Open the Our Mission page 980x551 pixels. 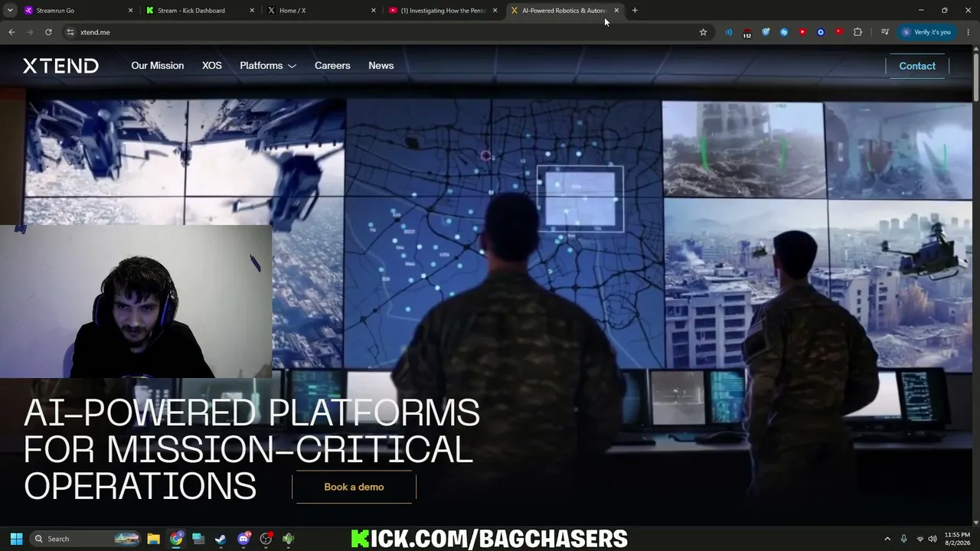pos(157,66)
